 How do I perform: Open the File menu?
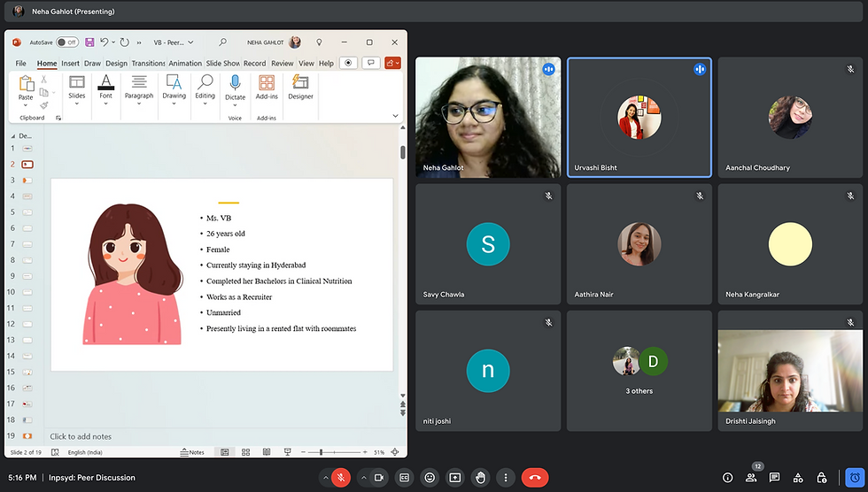coord(21,64)
